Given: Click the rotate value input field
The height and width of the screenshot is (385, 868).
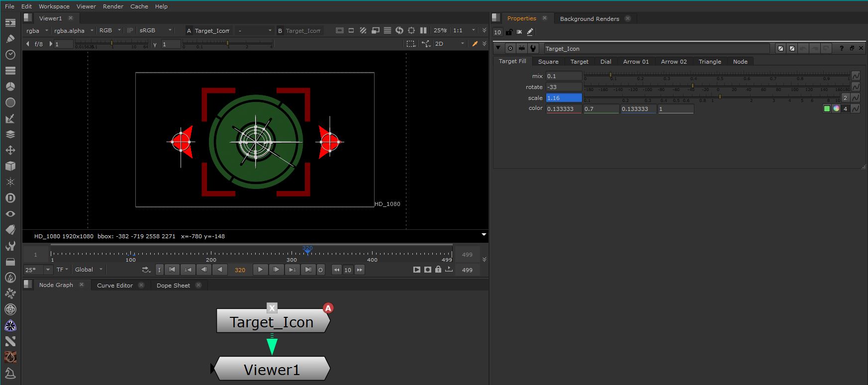Looking at the screenshot, I should 564,87.
